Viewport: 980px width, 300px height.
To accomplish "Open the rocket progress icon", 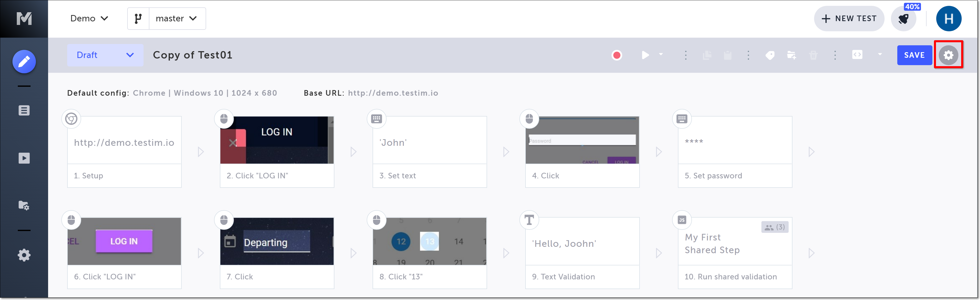I will [x=904, y=19].
